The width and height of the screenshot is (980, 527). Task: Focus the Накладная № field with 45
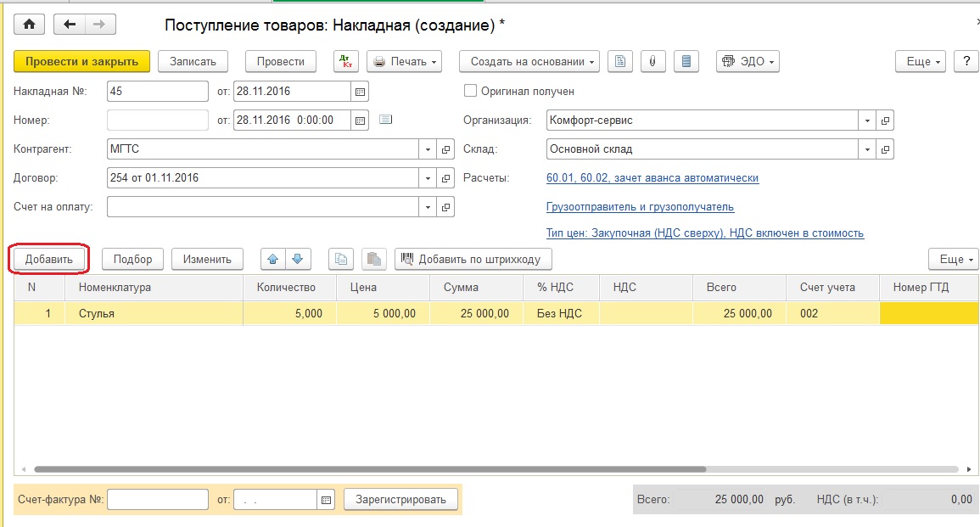[158, 92]
